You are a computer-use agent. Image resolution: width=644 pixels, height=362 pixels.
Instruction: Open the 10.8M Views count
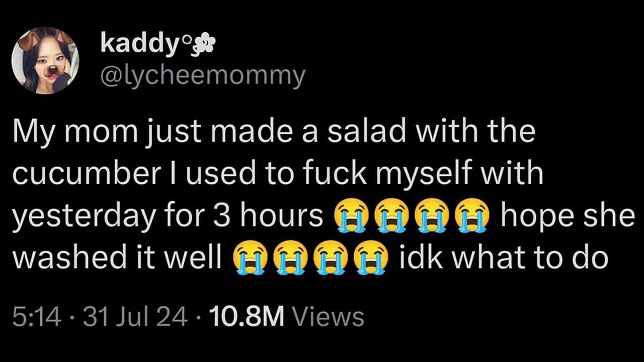285,317
